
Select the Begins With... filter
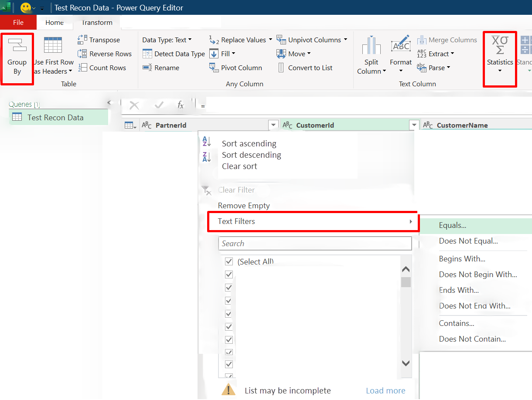[462, 259]
